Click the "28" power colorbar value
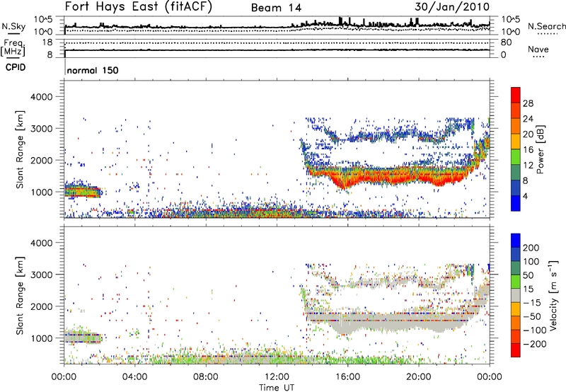 (528, 103)
